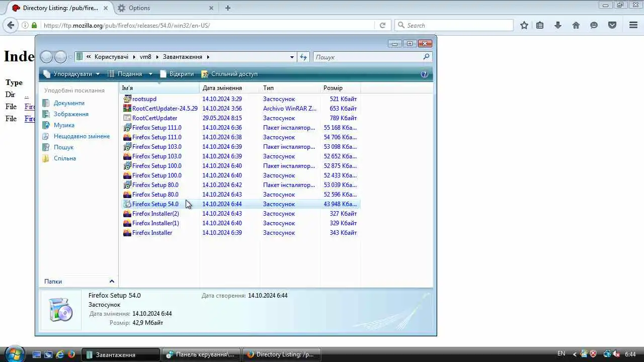Open the Пошук saved search icon
This screenshot has width=644, height=362.
pos(46,147)
